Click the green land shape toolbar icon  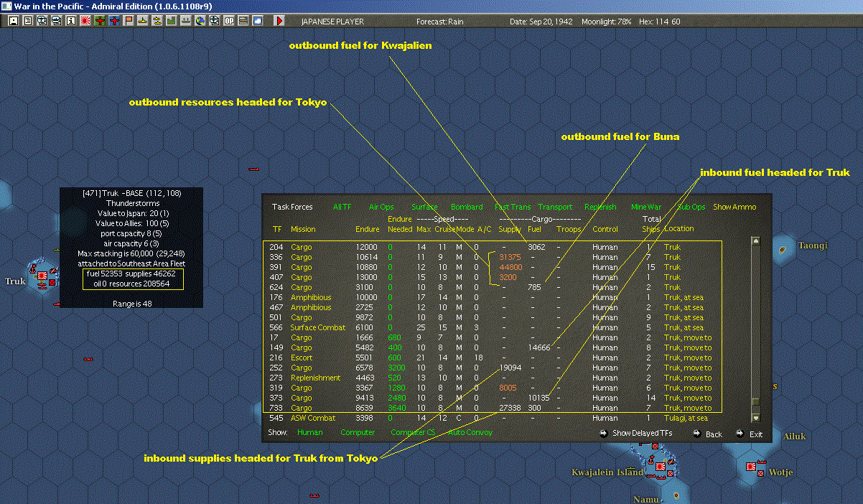172,21
